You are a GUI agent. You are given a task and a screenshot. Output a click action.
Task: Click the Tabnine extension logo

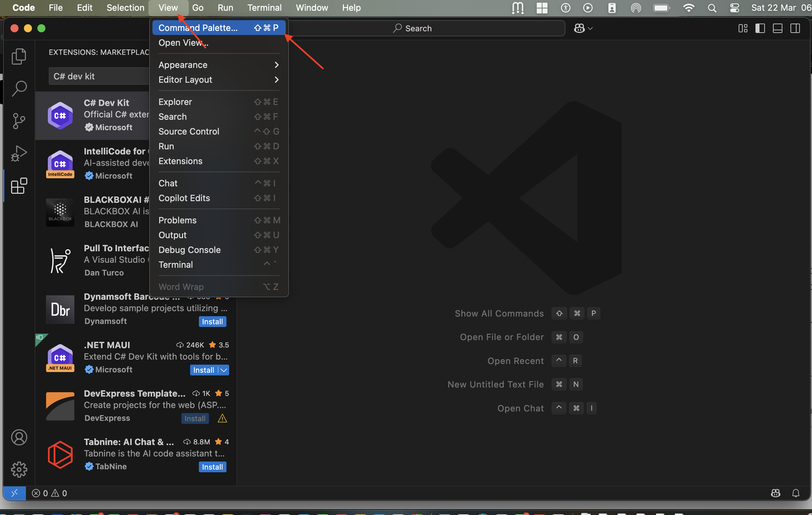(x=60, y=455)
